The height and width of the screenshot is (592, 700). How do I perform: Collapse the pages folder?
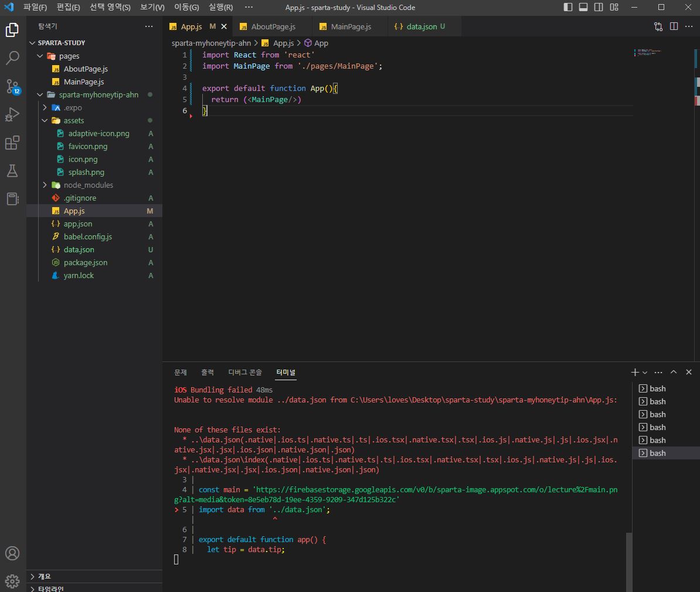(x=94, y=56)
